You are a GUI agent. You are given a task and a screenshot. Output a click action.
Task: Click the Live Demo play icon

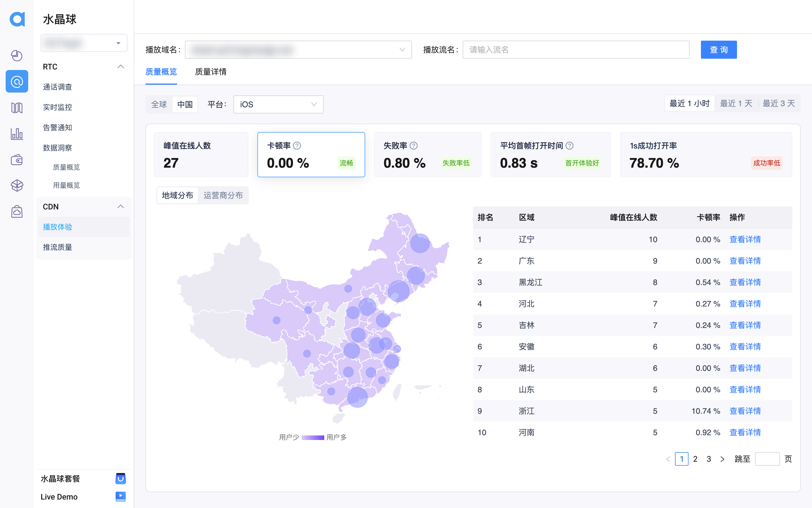coord(120,496)
